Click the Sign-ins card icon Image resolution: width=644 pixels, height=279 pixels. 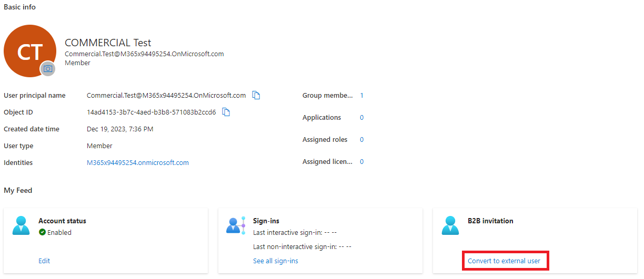(x=236, y=225)
